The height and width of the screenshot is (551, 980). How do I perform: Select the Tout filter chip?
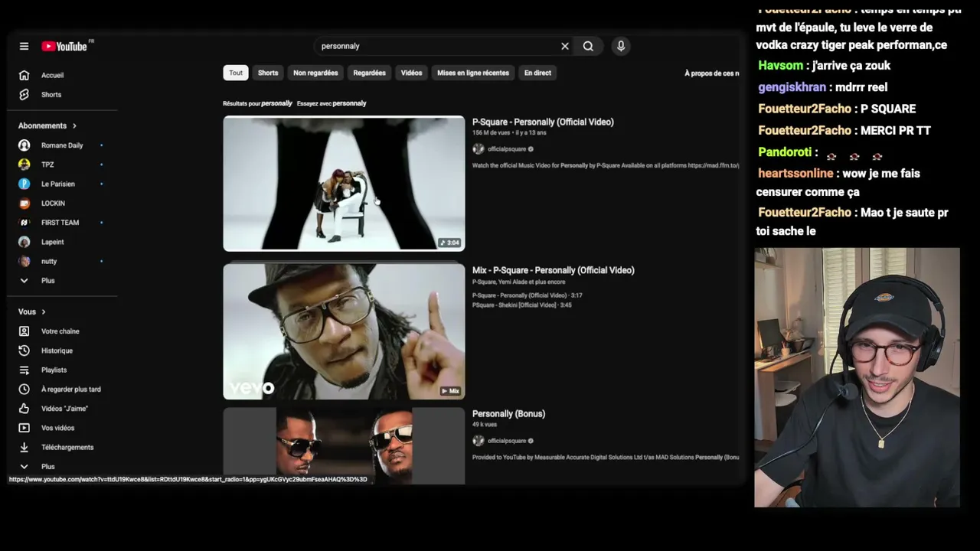[x=236, y=73]
